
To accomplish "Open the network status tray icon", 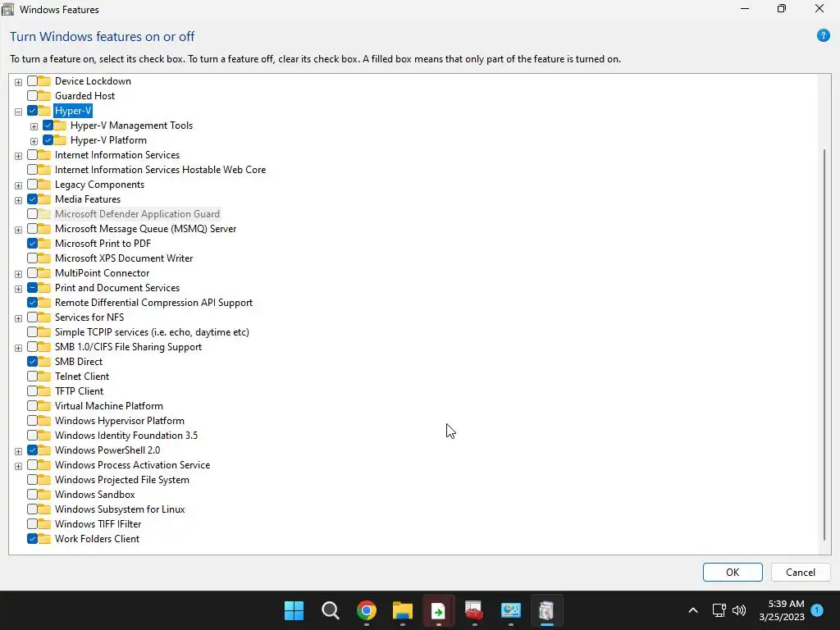I will click(719, 610).
